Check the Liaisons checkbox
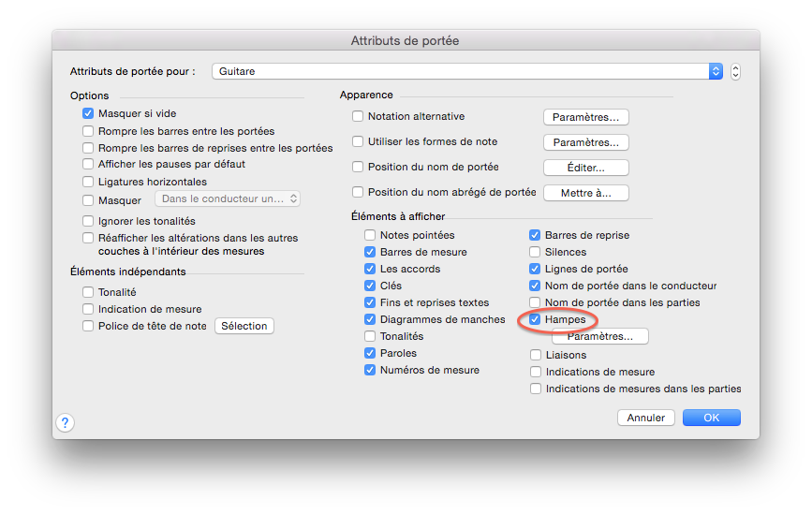Screen dimensions: 812x514 tap(536, 355)
